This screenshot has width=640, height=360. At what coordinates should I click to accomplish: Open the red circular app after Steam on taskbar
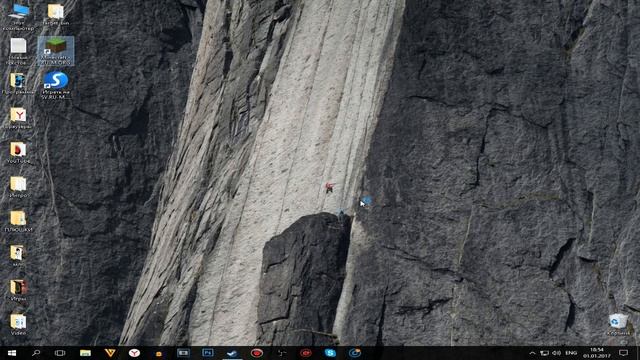(x=256, y=353)
